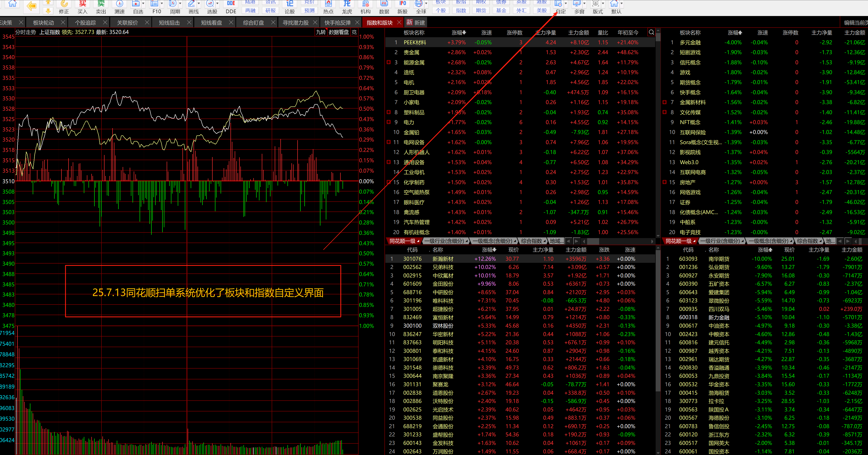Expand the 版式 dropdown arrow
Screen dimensions: 868x455
(603, 4)
